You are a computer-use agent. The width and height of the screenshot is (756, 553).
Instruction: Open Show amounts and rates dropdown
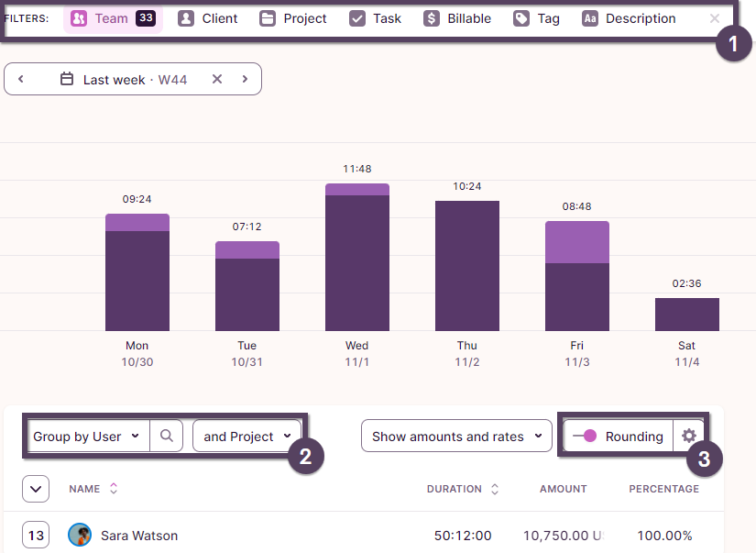[x=456, y=437]
